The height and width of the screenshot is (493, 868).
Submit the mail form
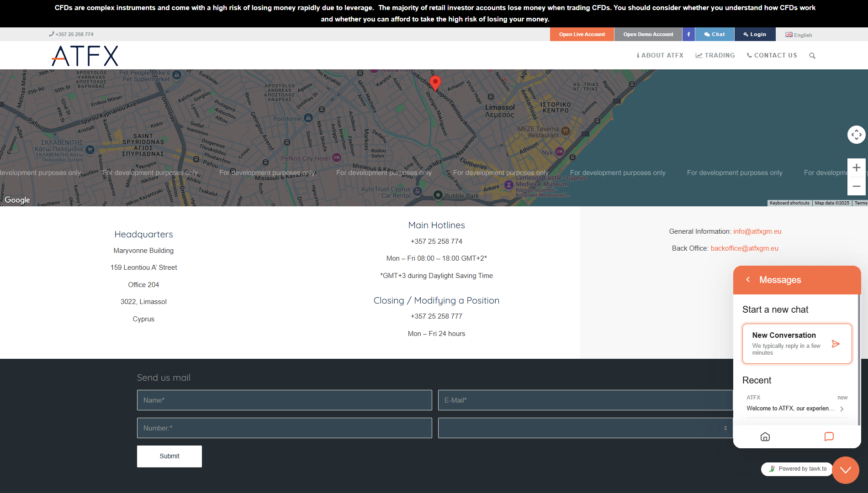click(169, 456)
